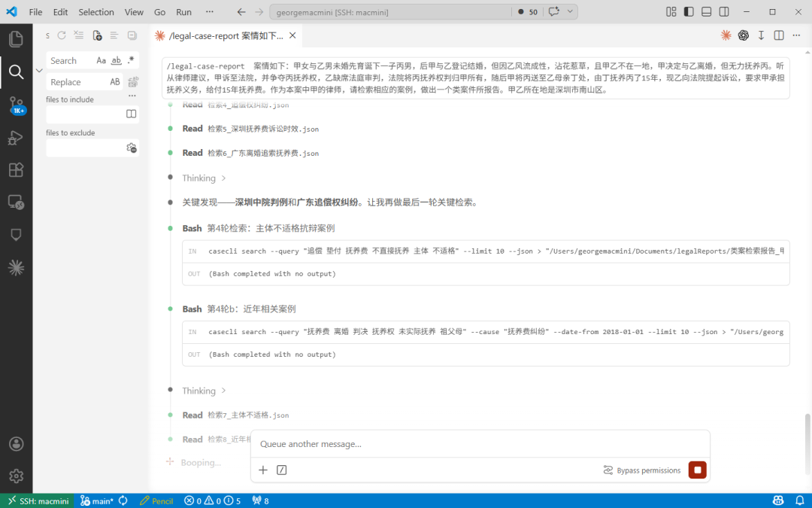This screenshot has height=508, width=812.
Task: Click the main* branch in status bar
Action: [x=97, y=500]
